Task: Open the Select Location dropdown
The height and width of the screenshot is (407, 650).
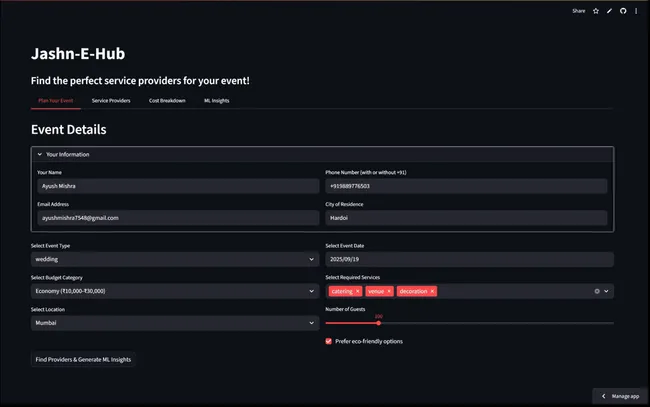Action: coord(175,323)
